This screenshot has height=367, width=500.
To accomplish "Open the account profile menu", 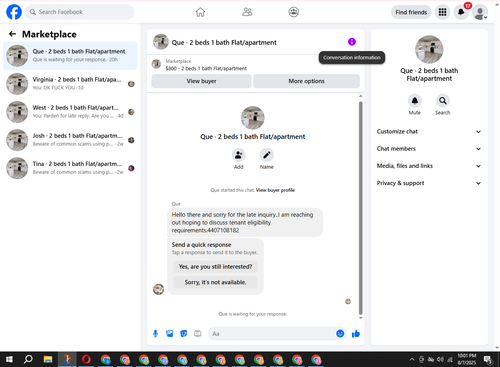I will (x=480, y=12).
